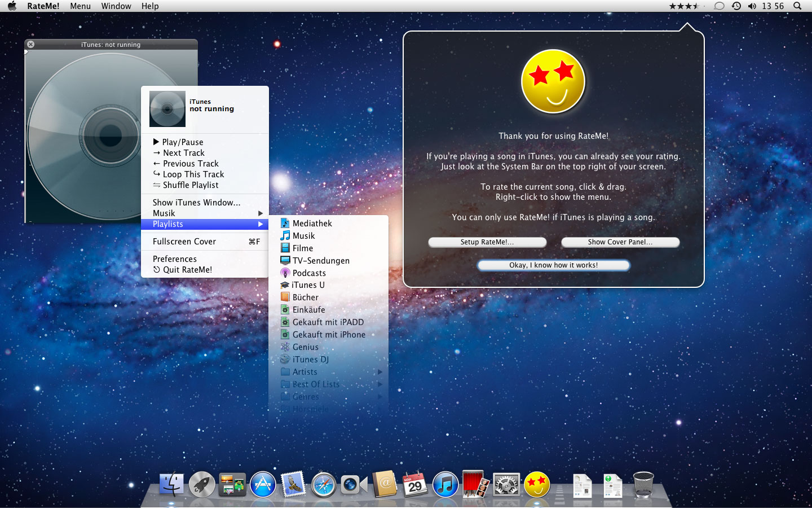
Task: Open Time Machine menu bar icon
Action: pos(736,6)
